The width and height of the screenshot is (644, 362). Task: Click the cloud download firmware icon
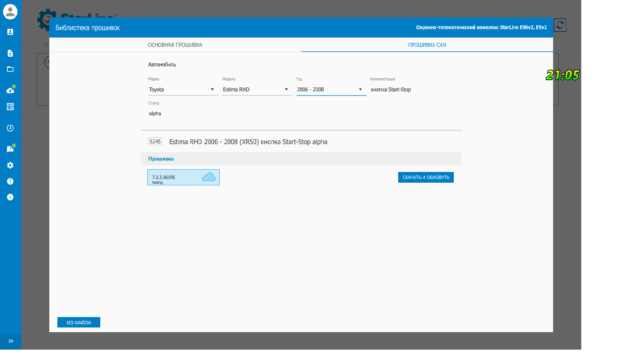(10, 90)
